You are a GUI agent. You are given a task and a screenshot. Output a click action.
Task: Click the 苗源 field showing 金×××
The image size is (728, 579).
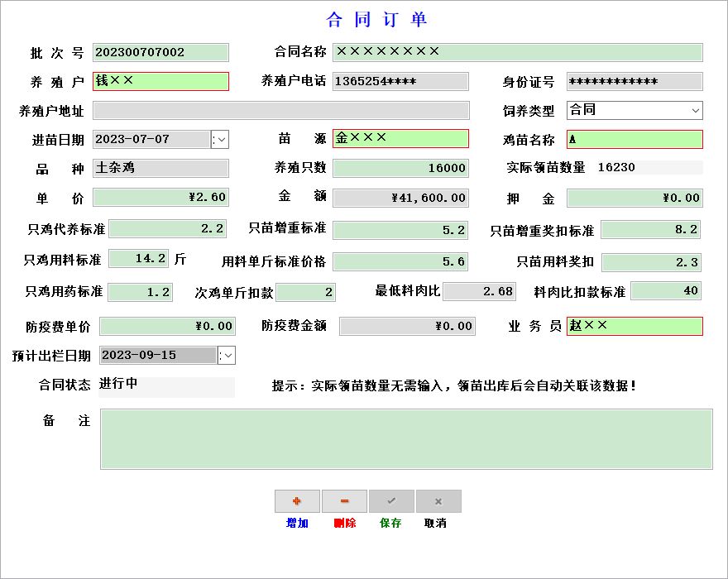(x=400, y=138)
